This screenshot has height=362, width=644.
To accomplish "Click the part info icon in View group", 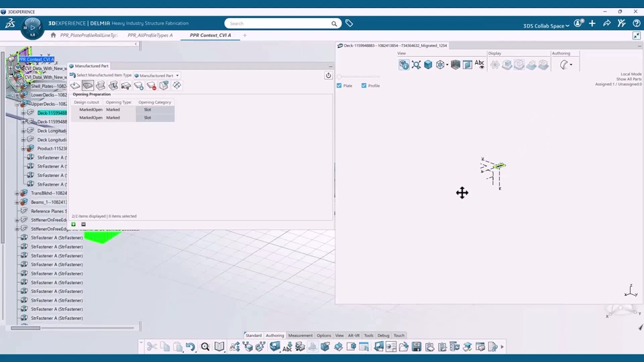I will click(404, 65).
